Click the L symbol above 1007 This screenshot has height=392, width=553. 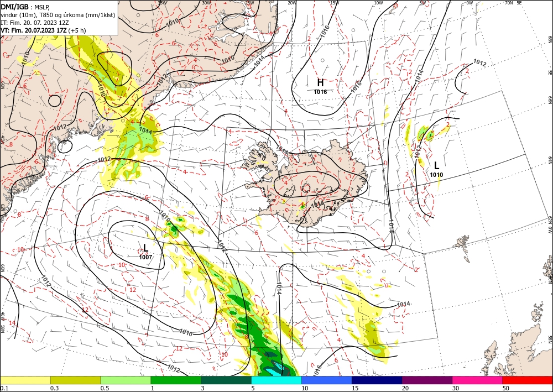click(145, 248)
